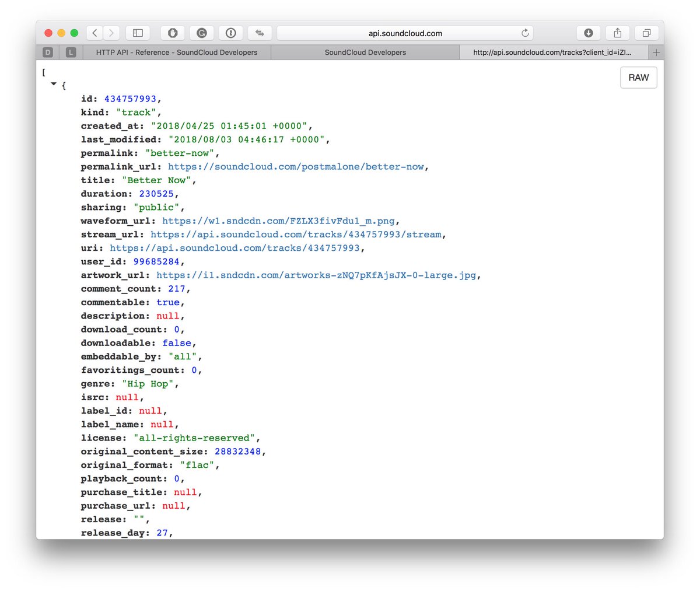
Task: Click the purchase_url null value
Action: click(174, 506)
